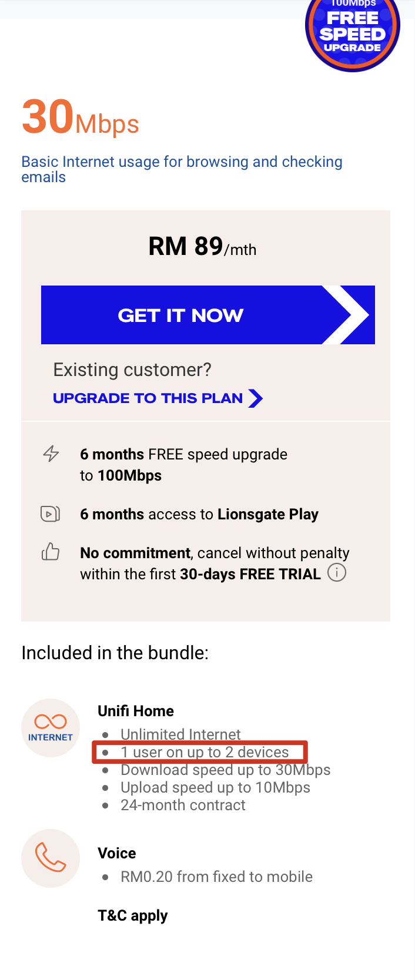Click the Unifi Home bundle title
Screen dimensions: 415x980
(136, 711)
